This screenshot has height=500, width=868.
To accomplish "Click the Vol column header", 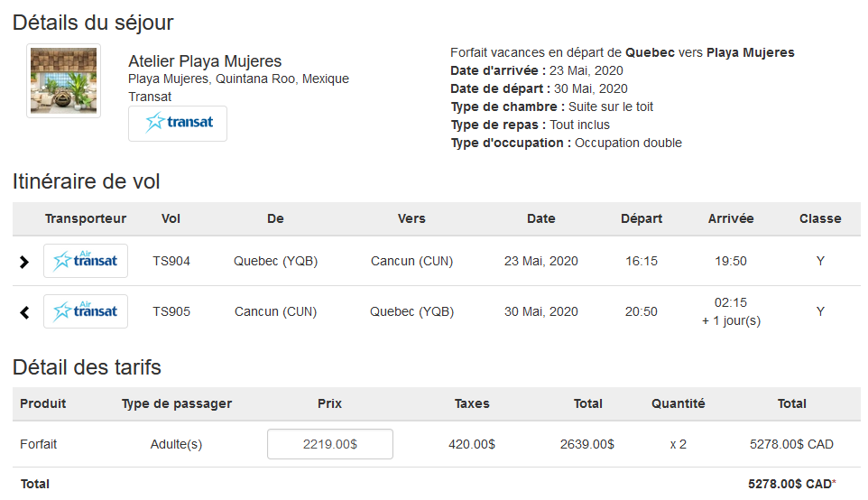I will click(x=171, y=218).
